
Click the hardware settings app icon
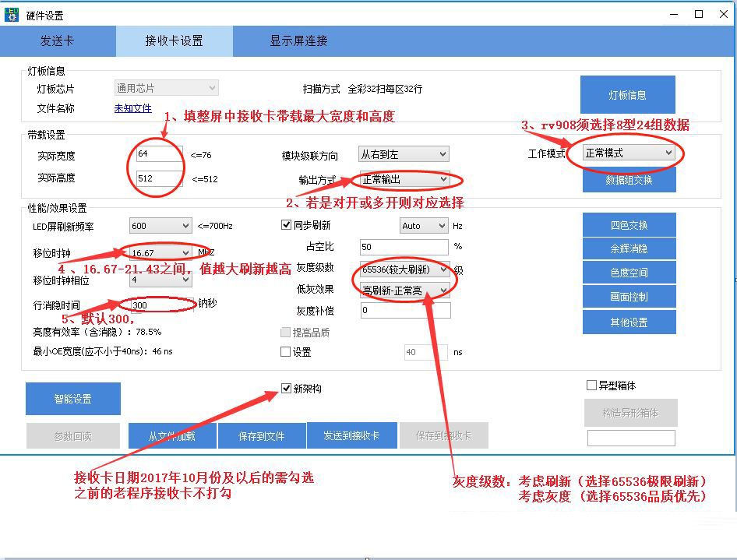click(11, 15)
